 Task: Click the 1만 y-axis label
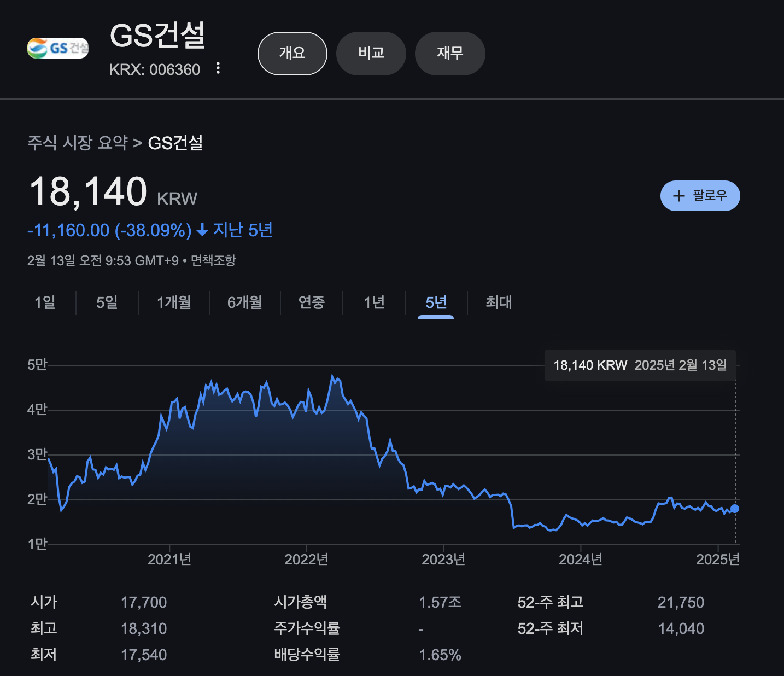pyautogui.click(x=37, y=544)
